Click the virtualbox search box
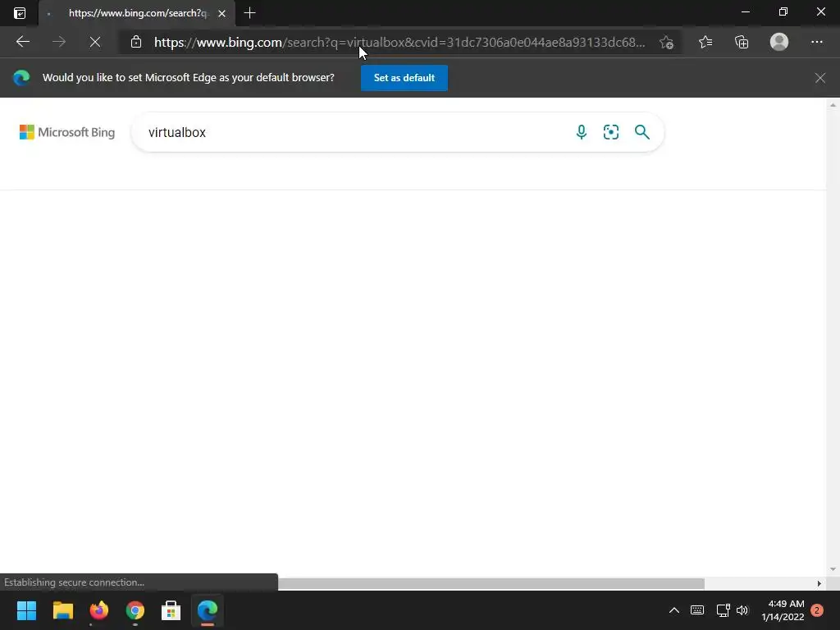This screenshot has height=630, width=840. (x=354, y=132)
